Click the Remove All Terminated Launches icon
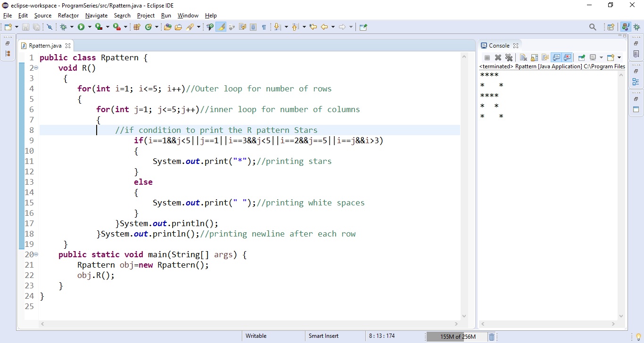644x343 pixels. tap(509, 57)
